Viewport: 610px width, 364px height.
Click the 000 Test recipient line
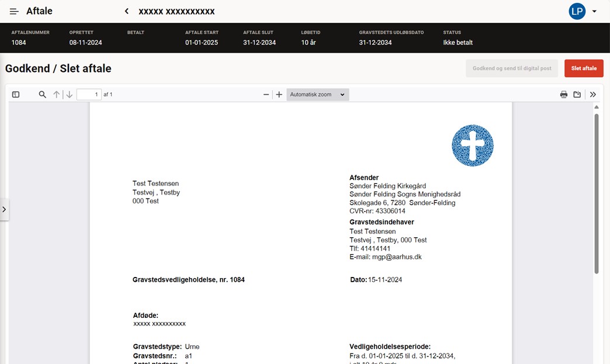coord(145,201)
